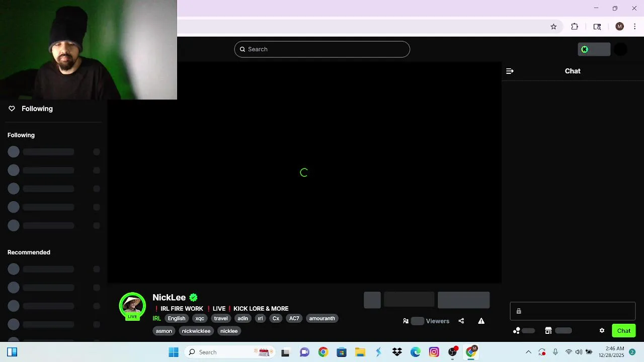The height and width of the screenshot is (362, 644).
Task: Click the green Kick icon in header
Action: [585, 49]
